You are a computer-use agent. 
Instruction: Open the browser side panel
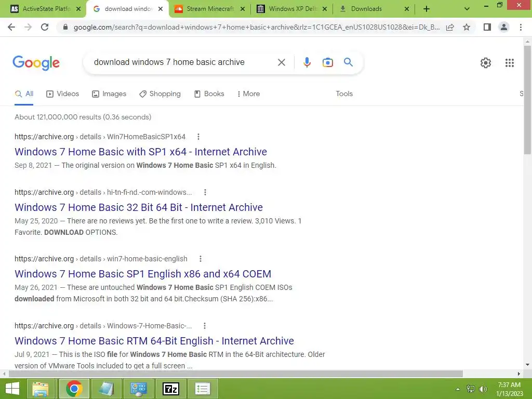pyautogui.click(x=487, y=27)
